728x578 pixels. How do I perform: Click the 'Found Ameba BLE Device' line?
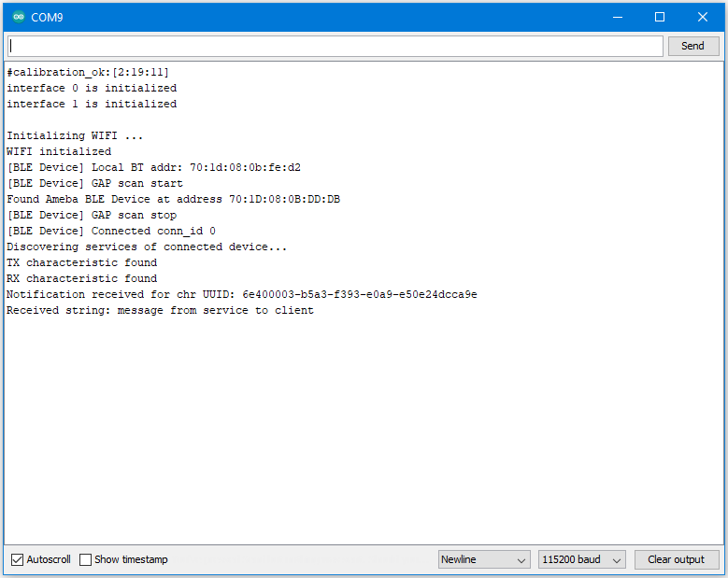(x=173, y=199)
